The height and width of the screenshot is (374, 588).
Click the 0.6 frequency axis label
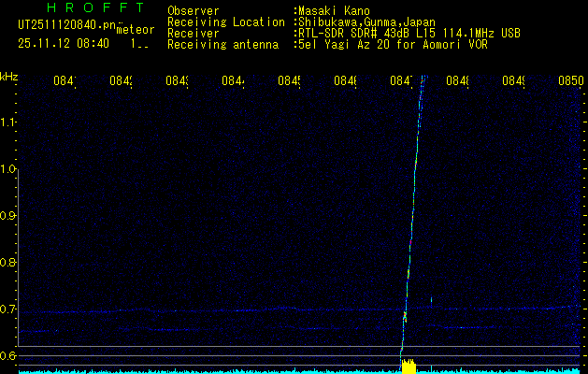pyautogui.click(x=8, y=356)
